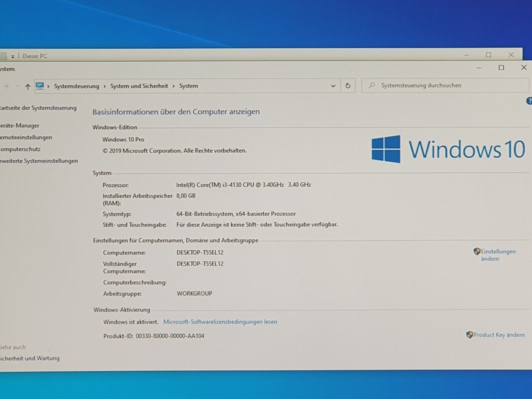Click the shield icon beside Einstellungen ändern

477,251
